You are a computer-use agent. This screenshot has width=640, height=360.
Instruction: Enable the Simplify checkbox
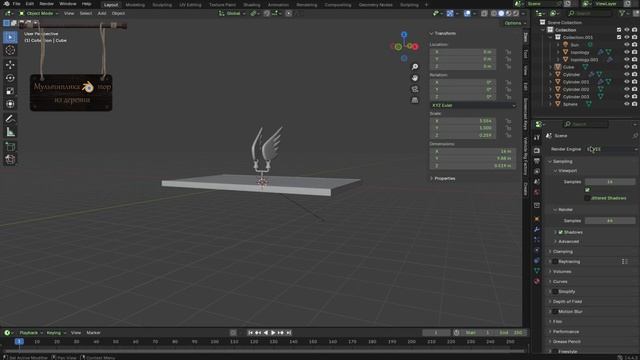click(555, 291)
